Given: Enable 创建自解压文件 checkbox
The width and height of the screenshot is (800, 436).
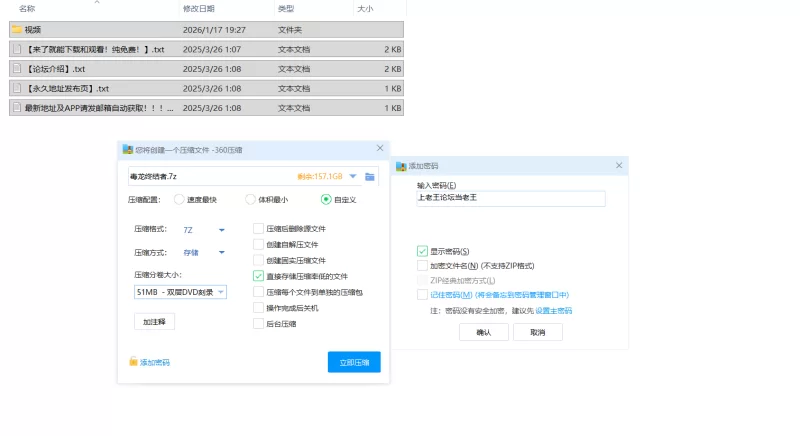Looking at the screenshot, I should pos(258,244).
